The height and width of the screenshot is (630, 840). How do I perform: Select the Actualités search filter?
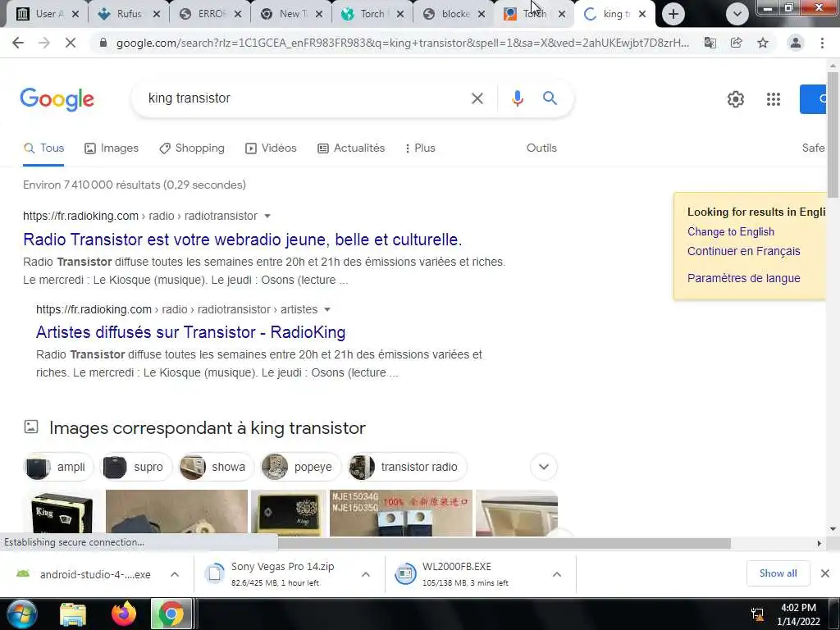pyautogui.click(x=351, y=148)
